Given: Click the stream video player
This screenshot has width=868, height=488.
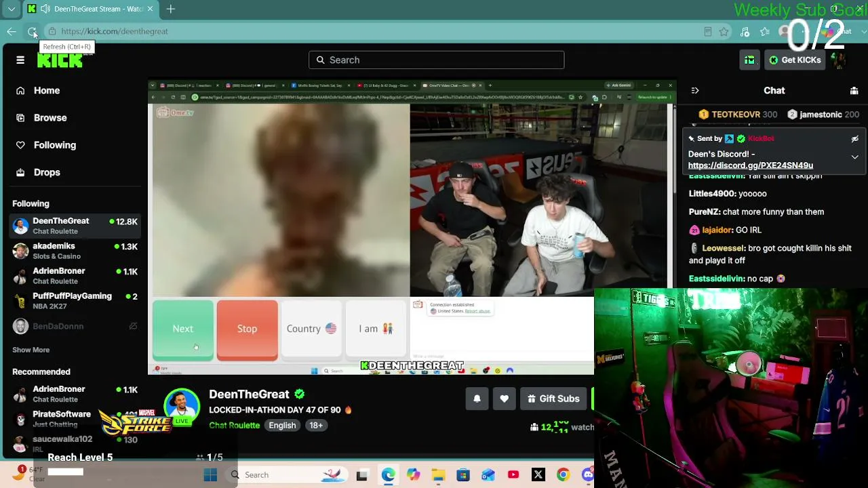Looking at the screenshot, I should (x=412, y=228).
